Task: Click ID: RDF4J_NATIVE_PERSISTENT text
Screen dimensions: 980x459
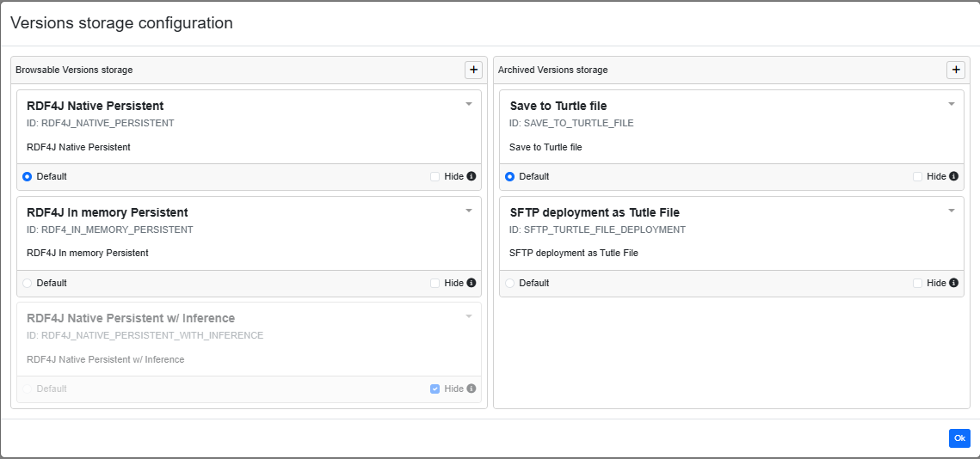Action: point(101,123)
